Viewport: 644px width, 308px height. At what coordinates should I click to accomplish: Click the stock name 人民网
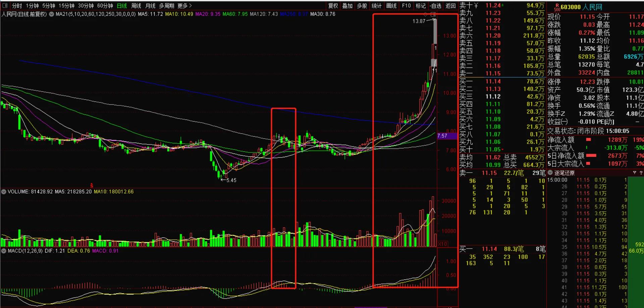click(592, 7)
